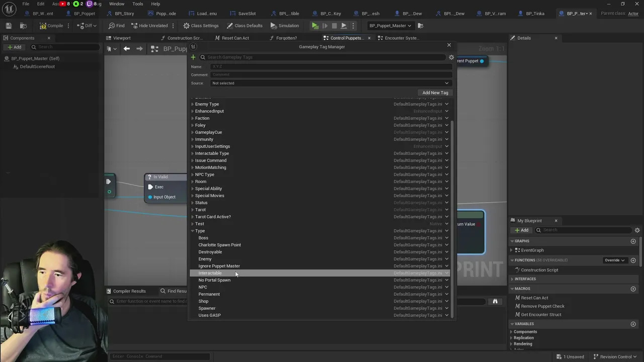644x362 pixels.
Task: Click Add in My Blueprint panel
Action: click(x=521, y=230)
